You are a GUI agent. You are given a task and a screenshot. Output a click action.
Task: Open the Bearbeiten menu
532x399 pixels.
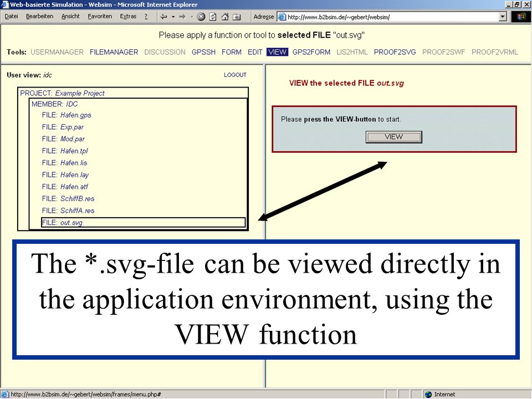(x=40, y=16)
